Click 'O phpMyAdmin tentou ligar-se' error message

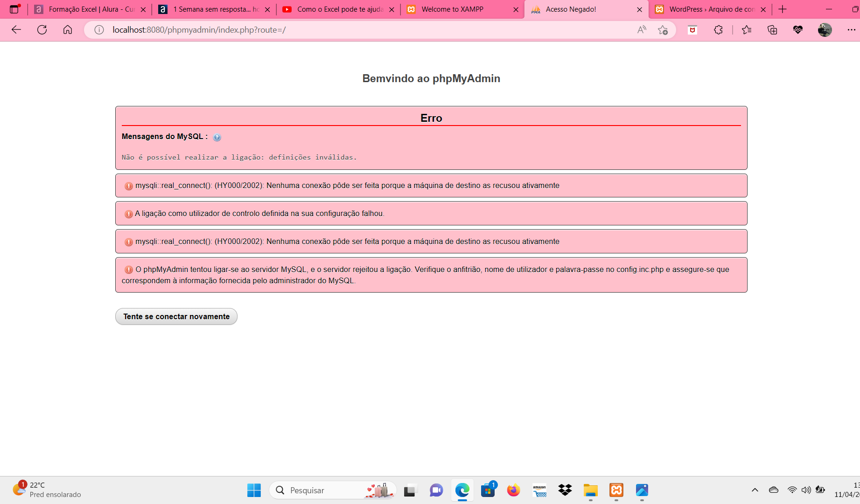(431, 275)
